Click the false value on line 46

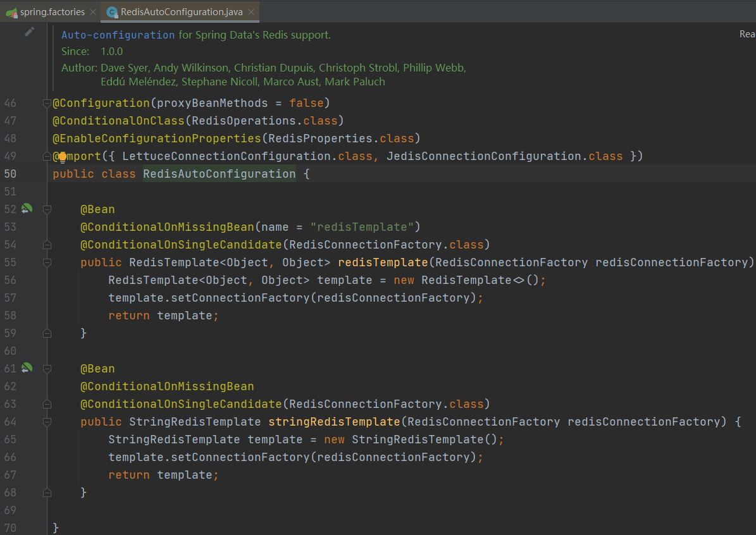tap(306, 103)
